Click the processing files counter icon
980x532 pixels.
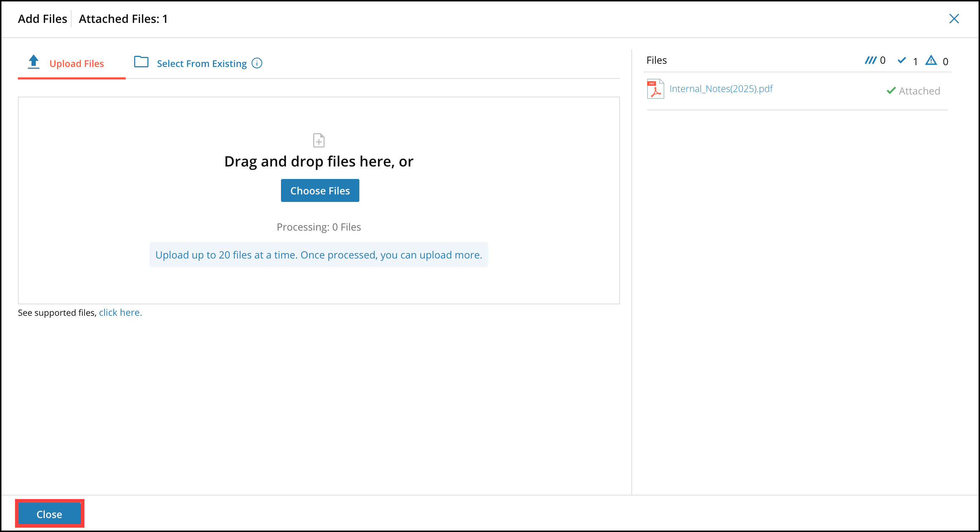click(872, 60)
